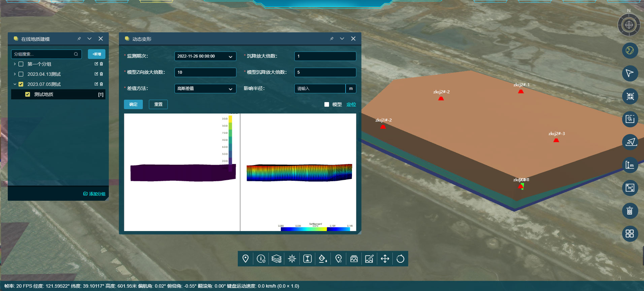The height and width of the screenshot is (291, 644).
Task: Click the 定位 locate link
Action: (x=351, y=104)
